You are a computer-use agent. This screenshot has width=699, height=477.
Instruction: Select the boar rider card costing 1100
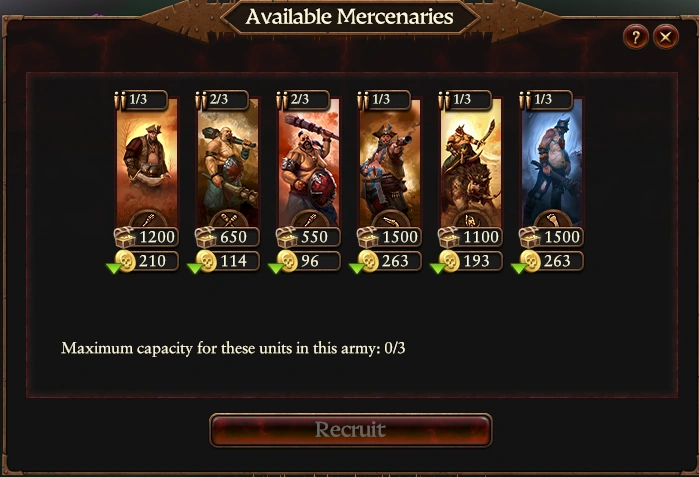471,163
